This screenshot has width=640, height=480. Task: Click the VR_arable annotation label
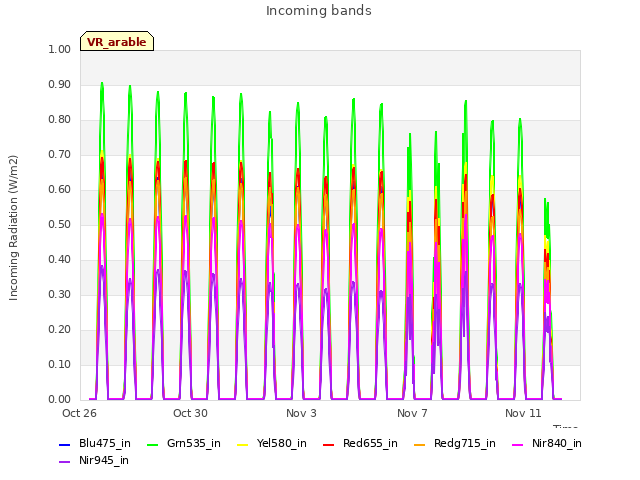pyautogui.click(x=117, y=41)
